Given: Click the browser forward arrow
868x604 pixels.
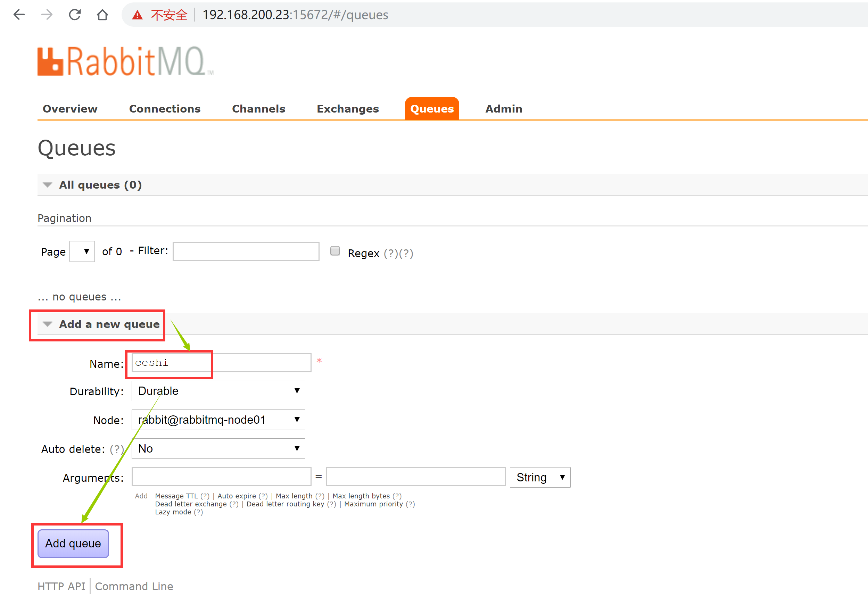Looking at the screenshot, I should coord(47,15).
